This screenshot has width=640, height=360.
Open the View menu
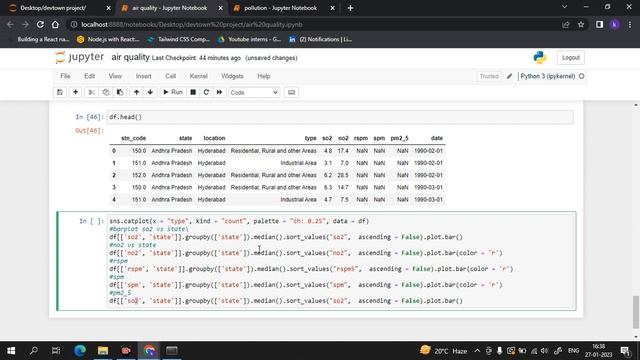(x=115, y=76)
